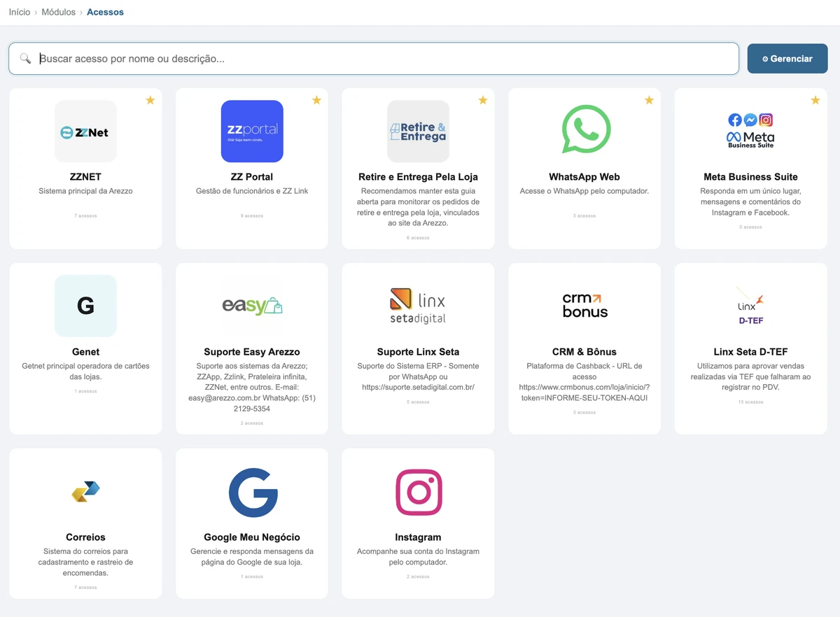Click the ZZ Portal card title
The image size is (840, 617).
pyautogui.click(x=252, y=177)
